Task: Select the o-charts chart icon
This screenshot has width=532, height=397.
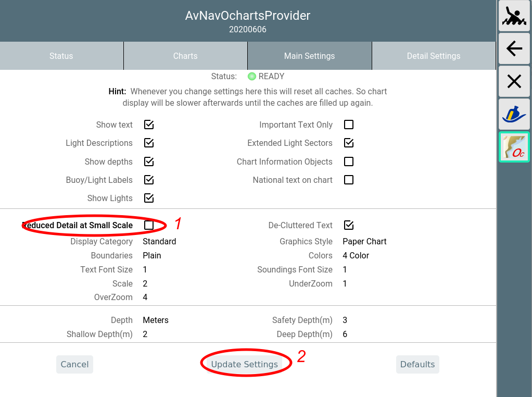Action: 514,147
